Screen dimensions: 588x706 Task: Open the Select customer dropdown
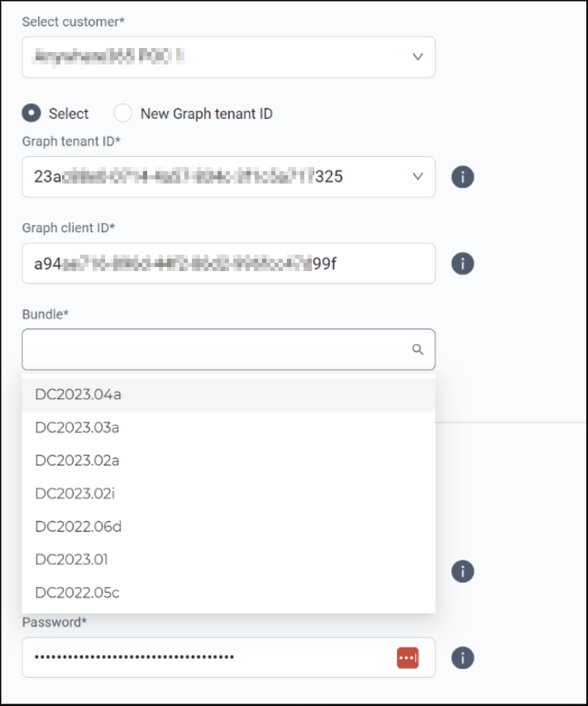(228, 57)
